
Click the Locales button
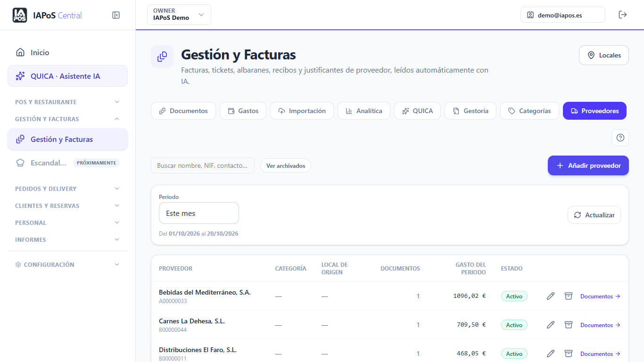pyautogui.click(x=604, y=55)
